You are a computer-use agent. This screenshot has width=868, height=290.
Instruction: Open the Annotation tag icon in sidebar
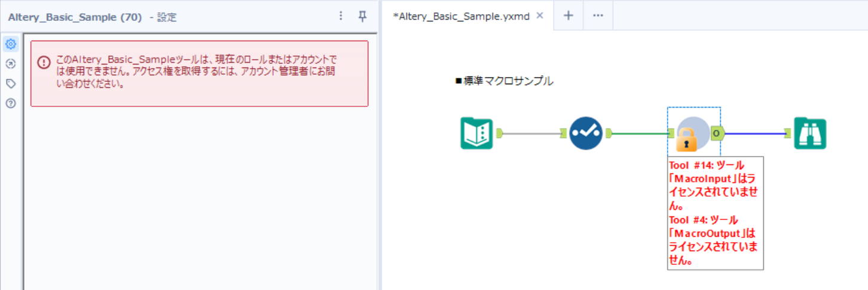pyautogui.click(x=10, y=84)
